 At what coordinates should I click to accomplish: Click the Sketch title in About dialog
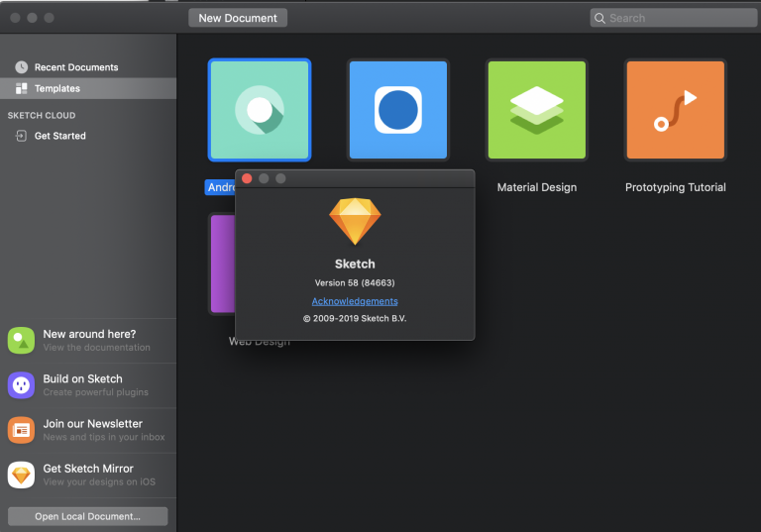[355, 265]
